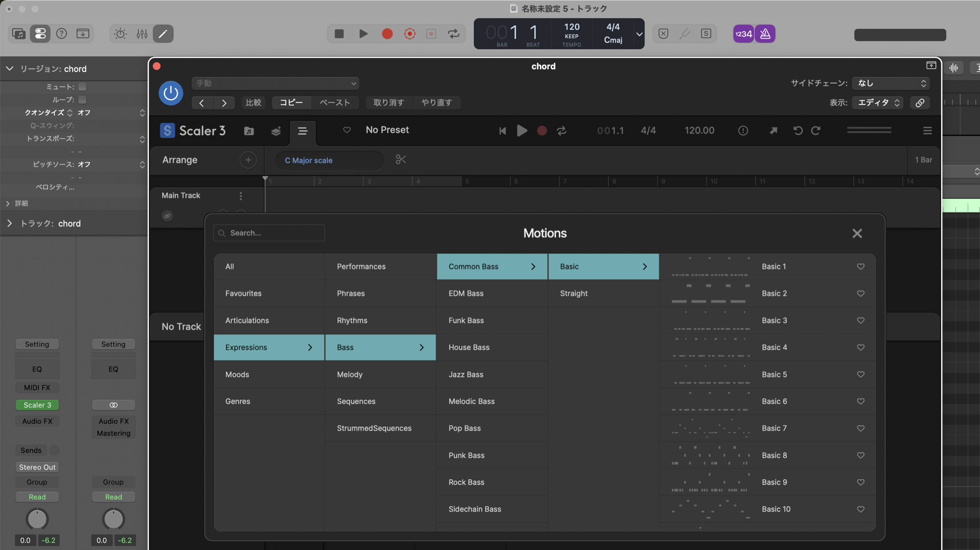Open the 表示 エディタ dropdown

[878, 103]
